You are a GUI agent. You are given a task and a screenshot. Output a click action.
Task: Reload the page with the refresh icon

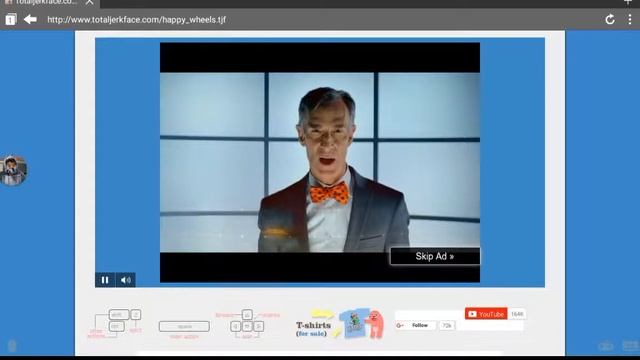(610, 19)
